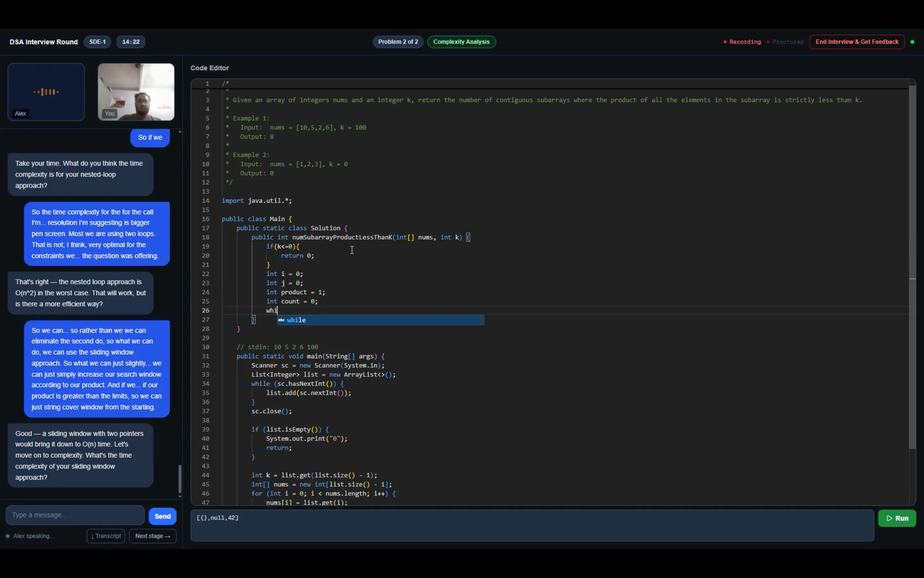Click the 'You' name label on video
Viewport: 924px width, 578px height.
(x=110, y=114)
